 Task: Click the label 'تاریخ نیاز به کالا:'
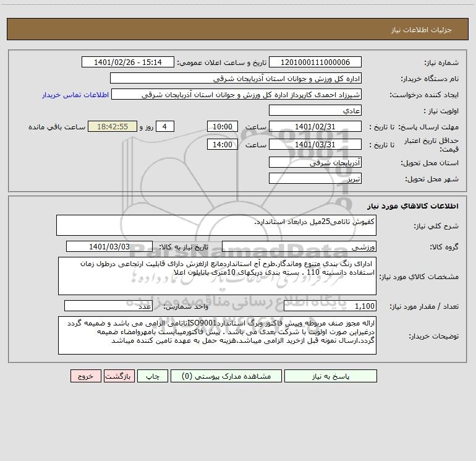184,248
